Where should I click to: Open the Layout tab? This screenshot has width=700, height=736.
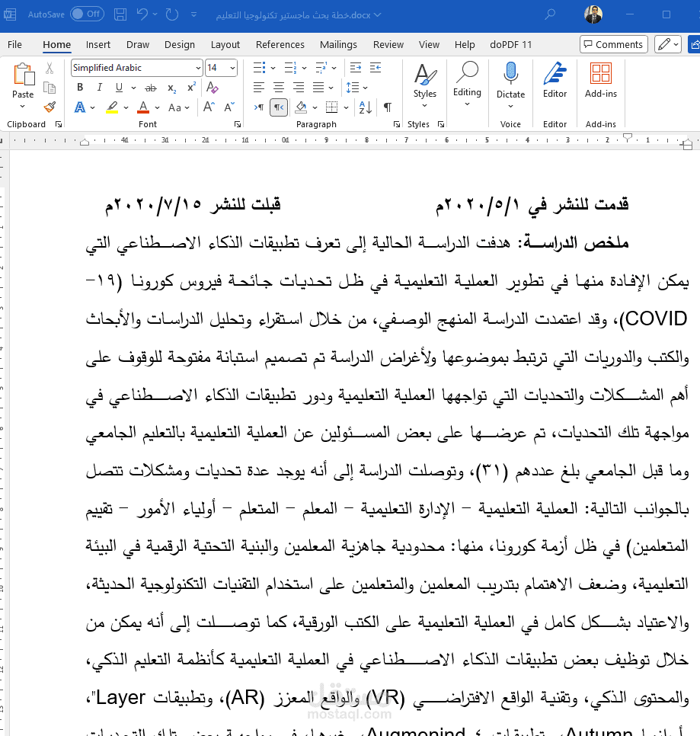click(x=225, y=45)
